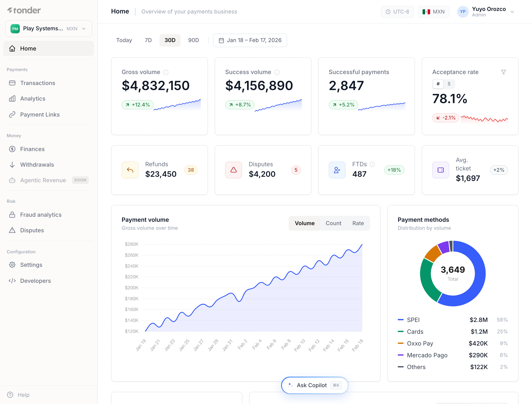Image resolution: width=532 pixels, height=404 pixels.
Task: Click the Refunds count badge 38
Action: (191, 170)
